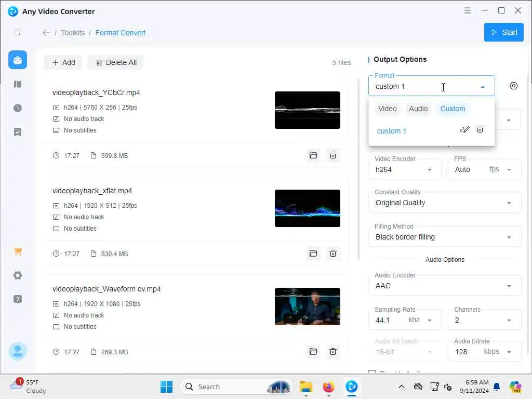Open the library columns sidebar icon

coord(18,84)
